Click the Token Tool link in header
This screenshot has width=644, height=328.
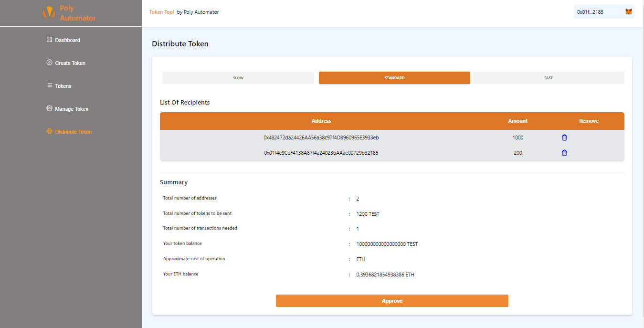161,12
